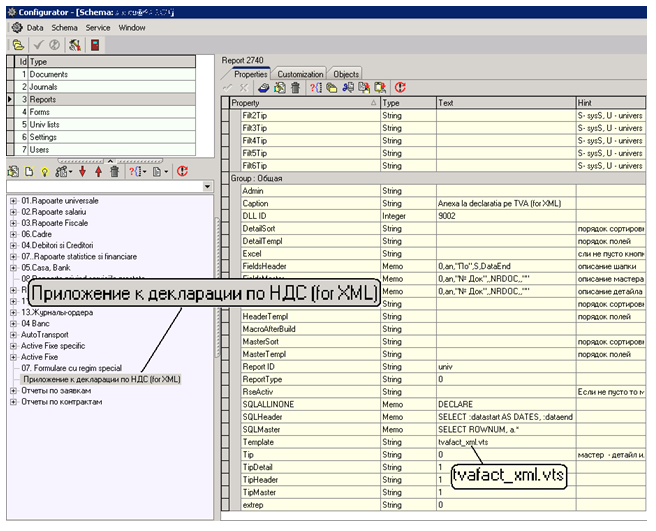Screen dimensions: 656x531
Task: Collapse the type list with chevron splitter
Action: tap(110, 161)
